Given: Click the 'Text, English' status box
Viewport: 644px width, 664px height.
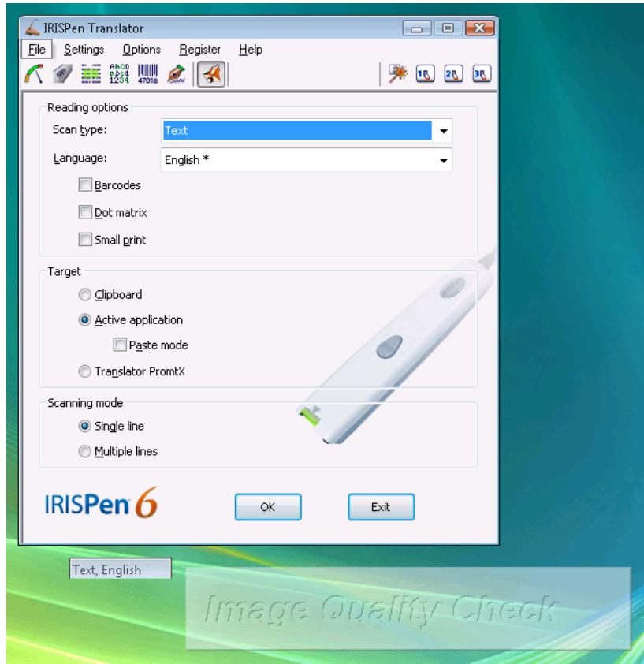Looking at the screenshot, I should click(x=121, y=569).
